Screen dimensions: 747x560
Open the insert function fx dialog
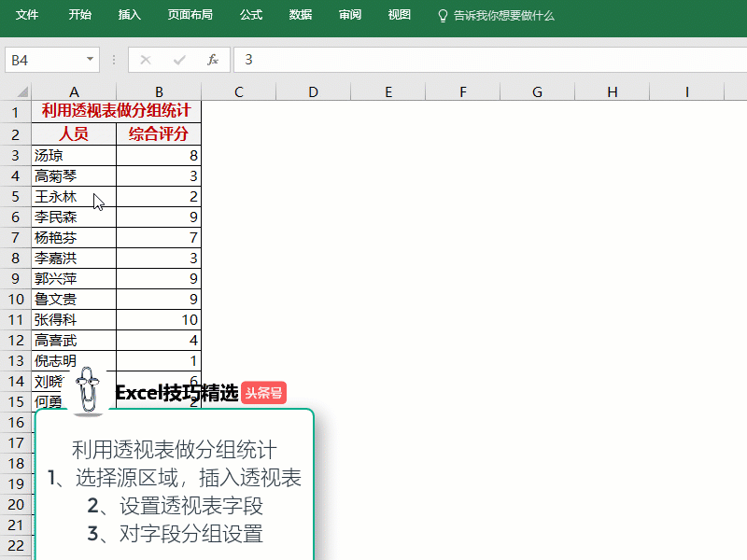(x=213, y=60)
